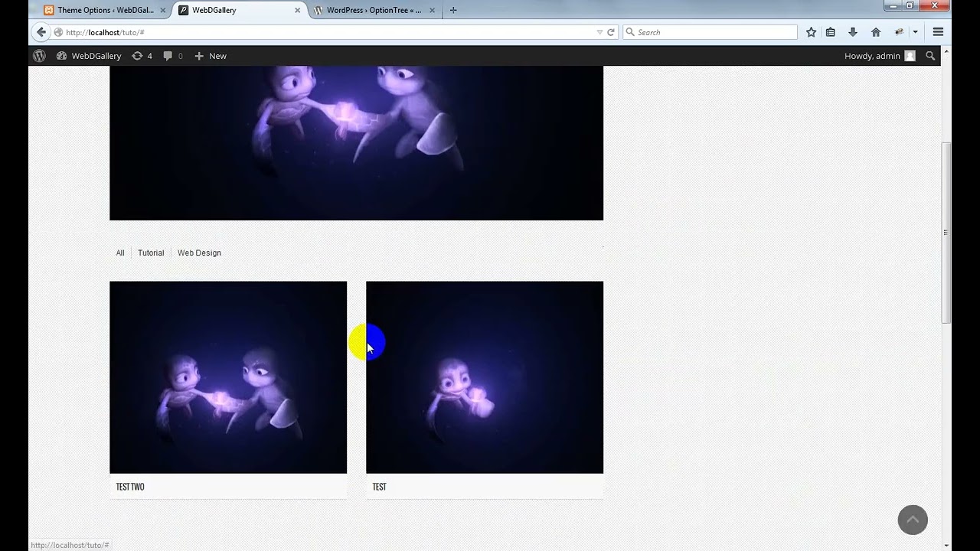Screen dimensions: 980x551
Task: Click the TEST post title
Action: click(x=379, y=487)
